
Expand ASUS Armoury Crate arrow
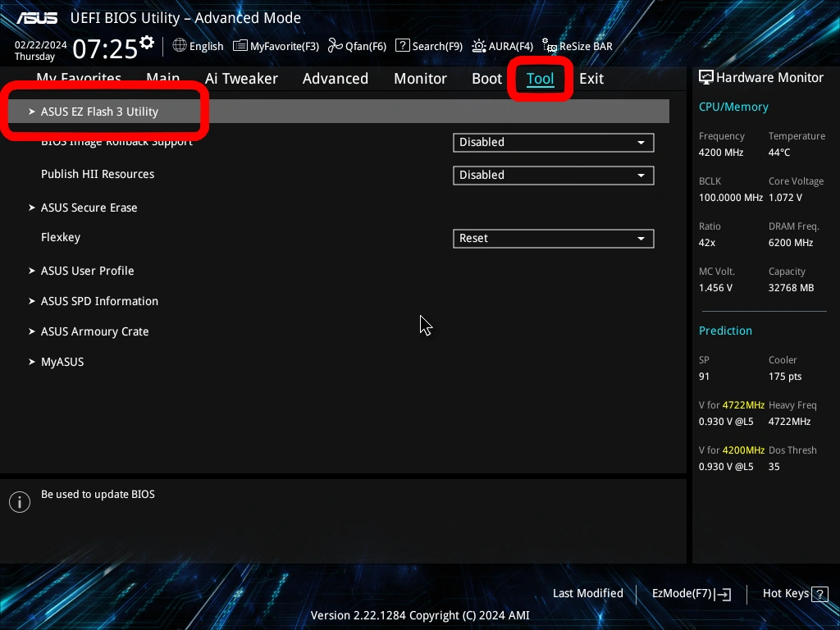tap(32, 331)
